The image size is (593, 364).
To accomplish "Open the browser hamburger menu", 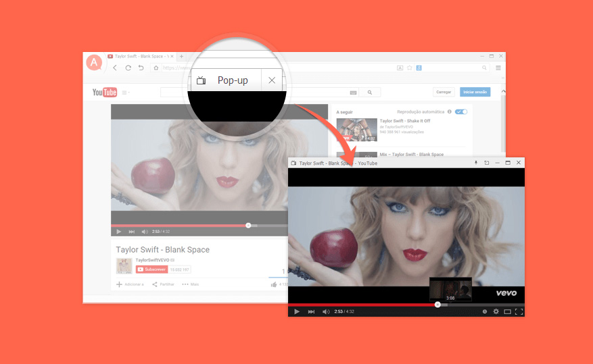I will (498, 68).
